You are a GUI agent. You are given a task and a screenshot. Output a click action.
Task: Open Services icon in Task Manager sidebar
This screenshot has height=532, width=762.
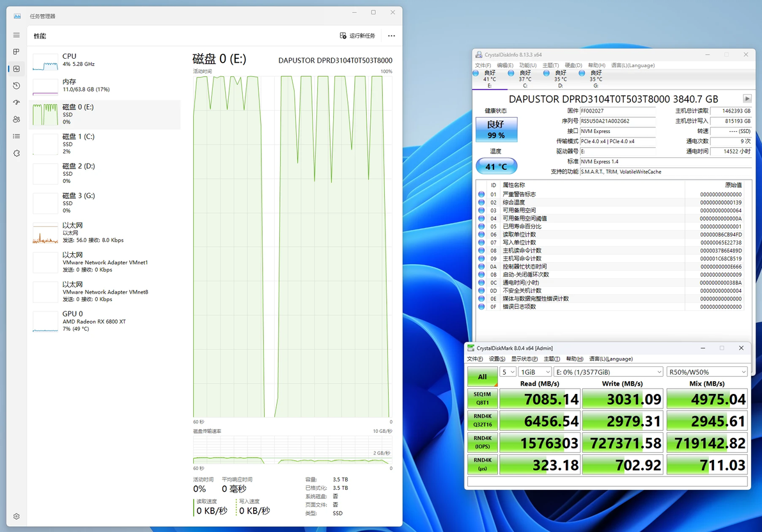click(x=17, y=153)
